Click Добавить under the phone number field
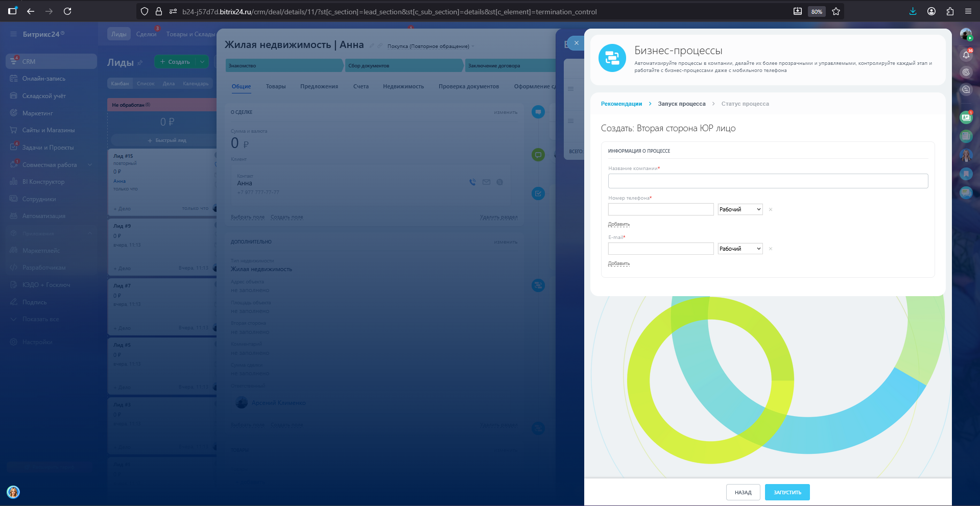Viewport: 980px width, 506px height. coord(619,224)
